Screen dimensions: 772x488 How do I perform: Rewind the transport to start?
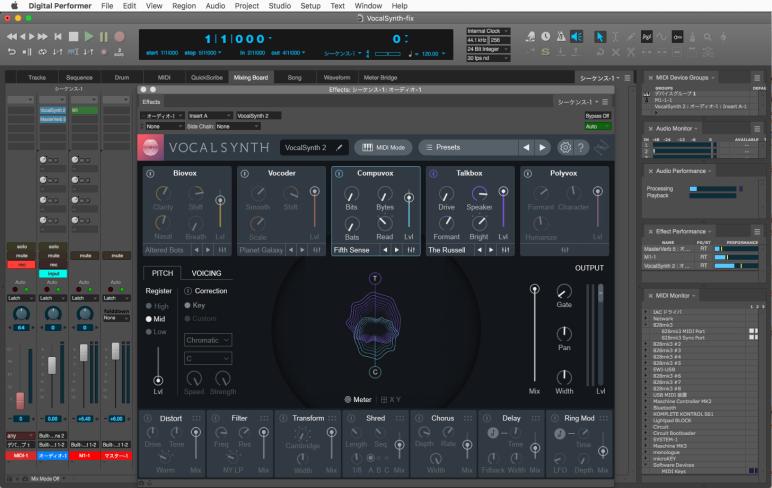(58, 36)
